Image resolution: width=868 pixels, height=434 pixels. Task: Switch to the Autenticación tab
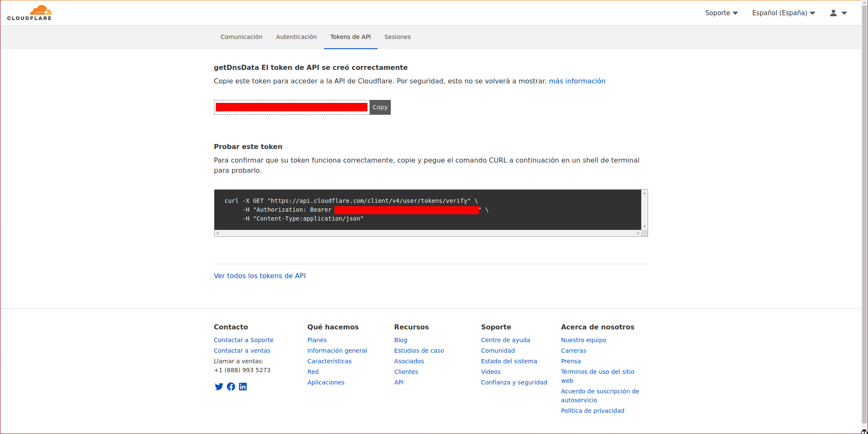[x=296, y=37]
